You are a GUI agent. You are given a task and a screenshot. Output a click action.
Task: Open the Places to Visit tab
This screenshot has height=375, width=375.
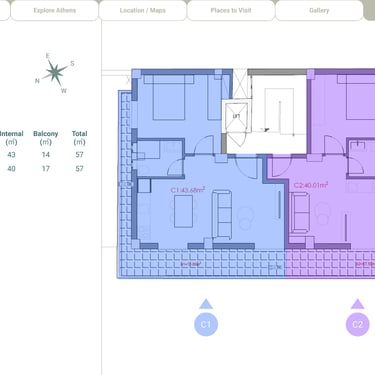231,11
